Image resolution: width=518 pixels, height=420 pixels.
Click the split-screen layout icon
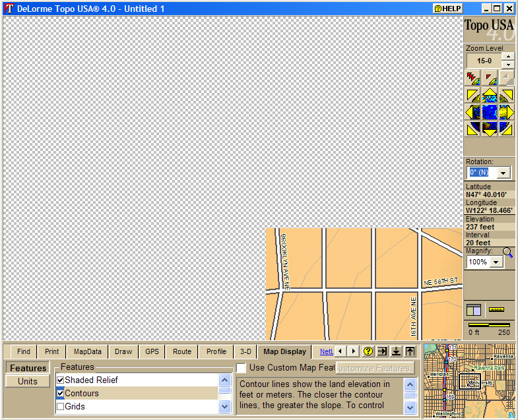[473, 310]
